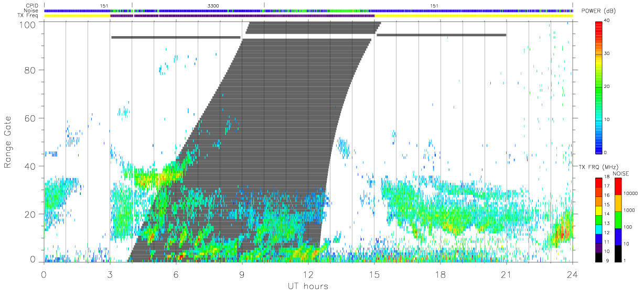Click the blue-green Noise strip above the plot

(x=308, y=10)
